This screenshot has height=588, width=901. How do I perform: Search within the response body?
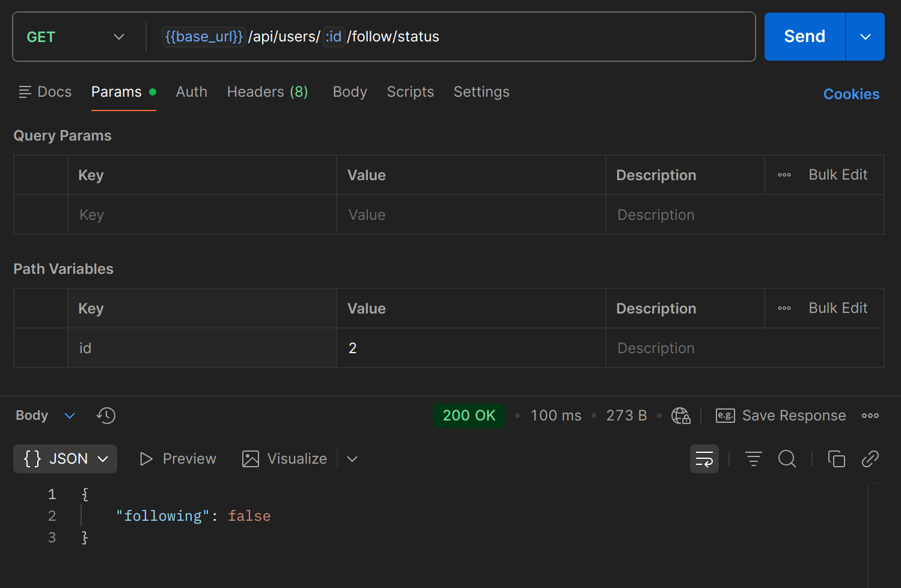click(x=787, y=459)
